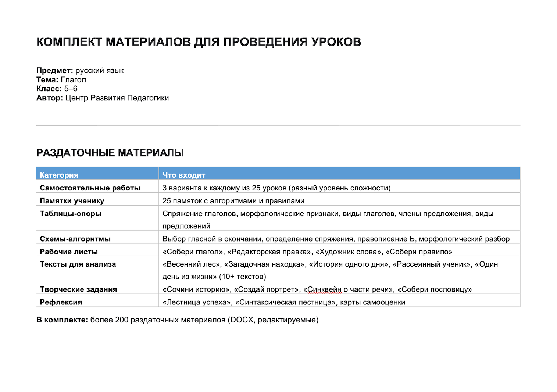The height and width of the screenshot is (392, 557).
Task: Click the cell starting «Спряжение глаголов, морфологические признаки»
Action: click(x=339, y=218)
